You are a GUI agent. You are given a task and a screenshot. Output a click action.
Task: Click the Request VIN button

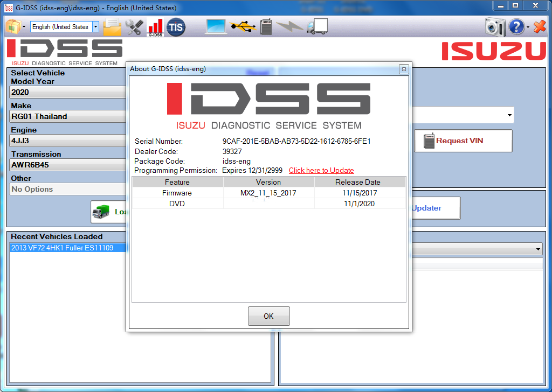pos(463,141)
